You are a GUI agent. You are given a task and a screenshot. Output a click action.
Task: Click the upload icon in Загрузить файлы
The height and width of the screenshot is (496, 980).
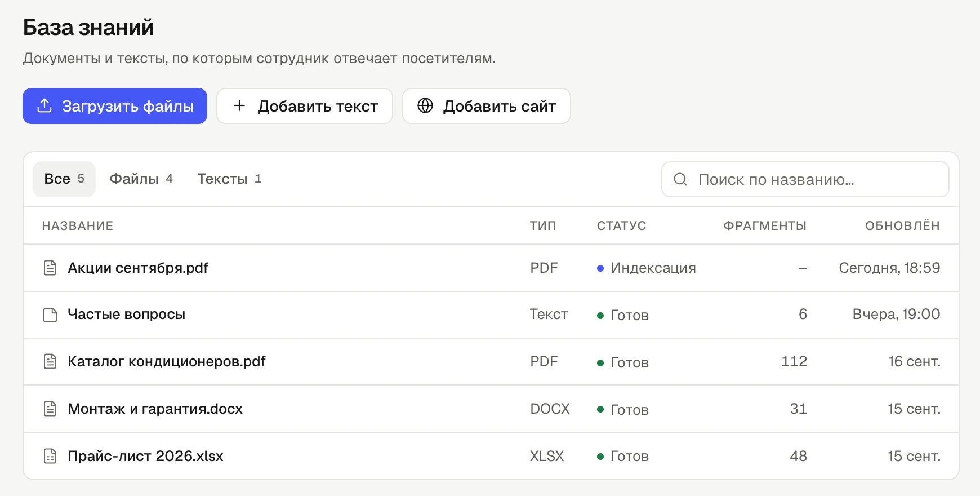(x=44, y=105)
